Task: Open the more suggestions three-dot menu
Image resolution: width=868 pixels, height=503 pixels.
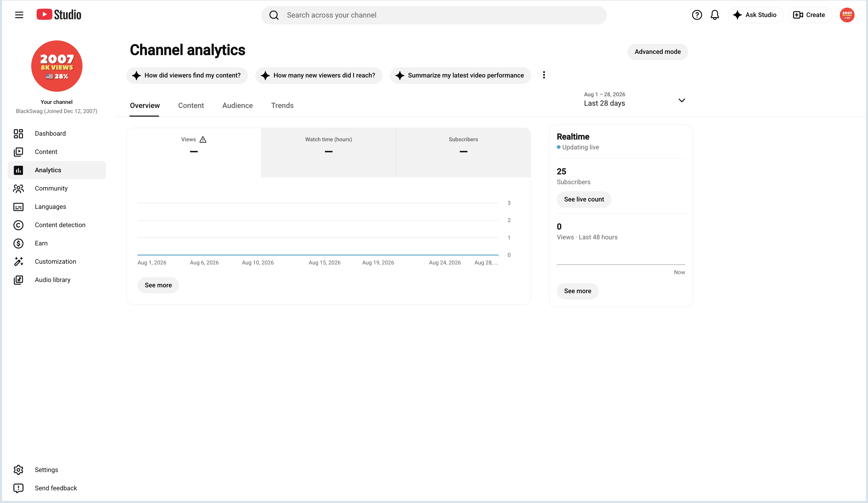Action: pos(544,75)
